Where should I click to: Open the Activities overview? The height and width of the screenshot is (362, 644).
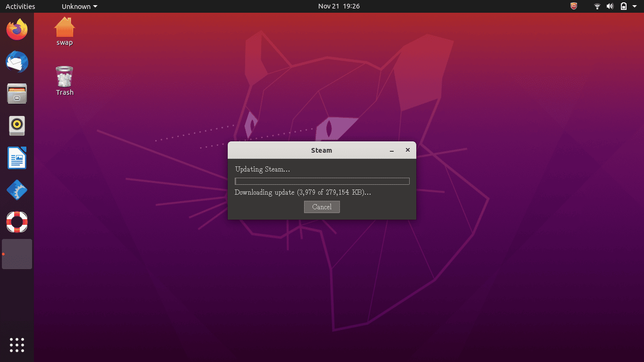pyautogui.click(x=20, y=7)
